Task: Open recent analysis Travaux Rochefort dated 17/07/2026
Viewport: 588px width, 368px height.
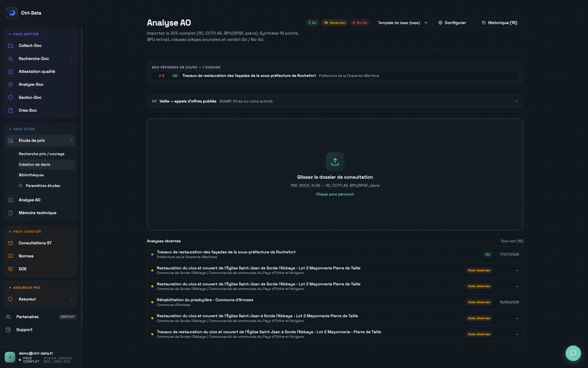Action: [335, 254]
